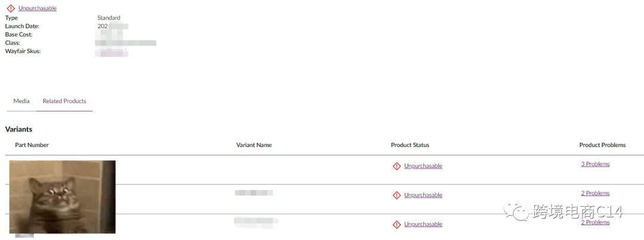Click the Part Number column header
This screenshot has height=240, width=644.
(x=32, y=145)
